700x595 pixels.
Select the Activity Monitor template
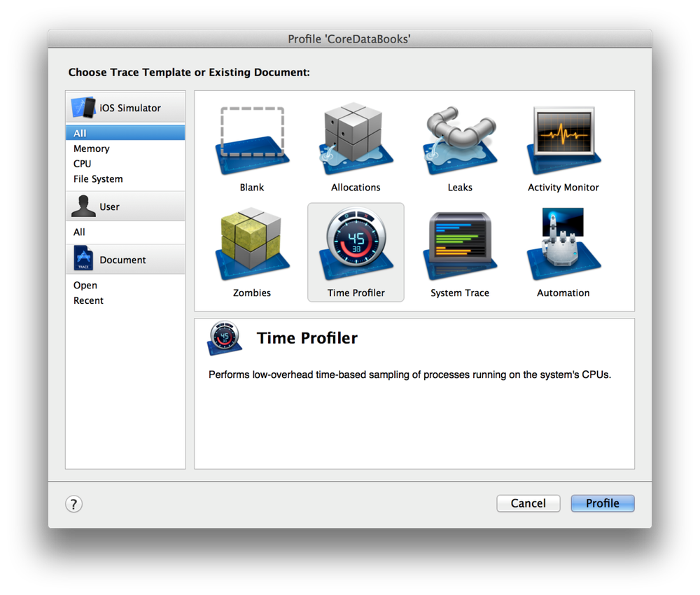click(563, 140)
